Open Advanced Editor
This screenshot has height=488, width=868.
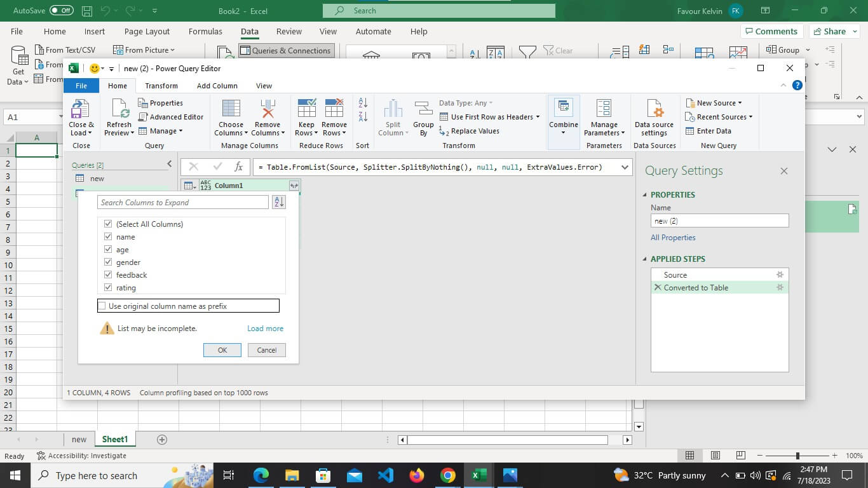tap(171, 117)
